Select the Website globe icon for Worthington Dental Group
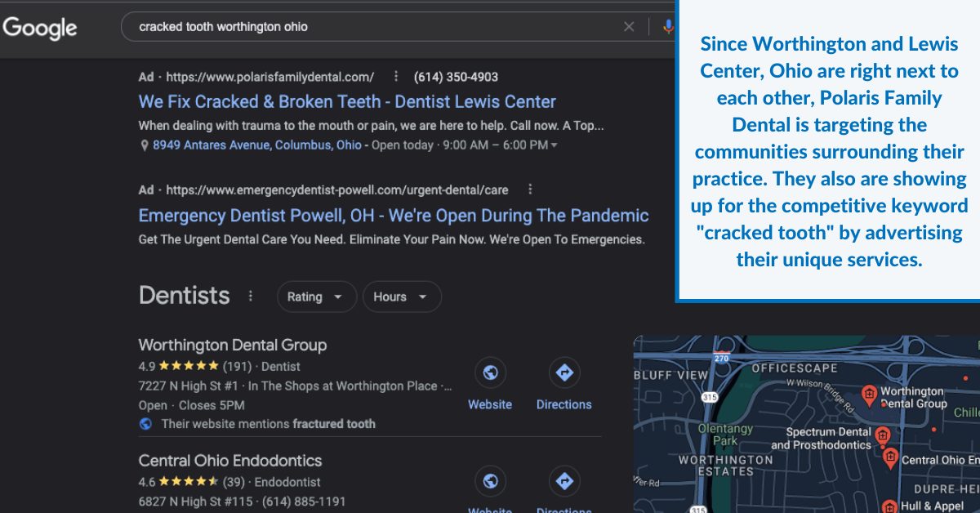This screenshot has height=513, width=980. pos(490,372)
